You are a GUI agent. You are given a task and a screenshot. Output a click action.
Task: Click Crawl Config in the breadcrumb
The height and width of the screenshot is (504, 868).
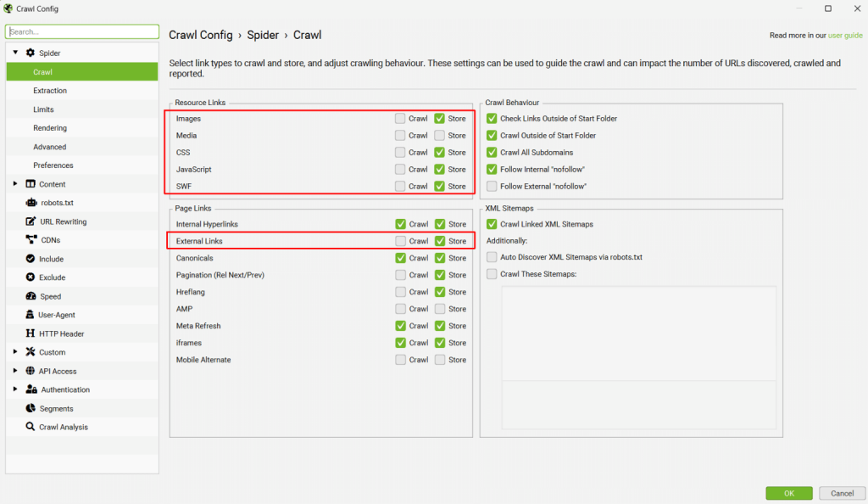(200, 35)
